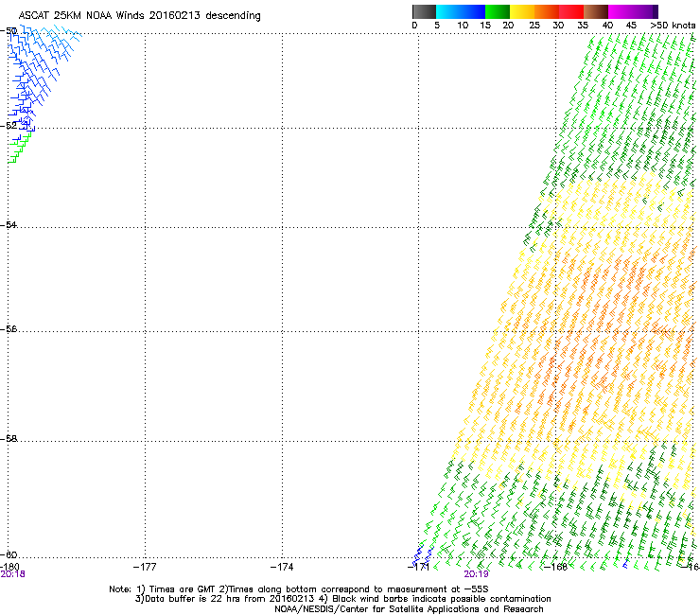Click the -56 latitude axis label
Screen dimensions: 700x615
[x=9, y=329]
